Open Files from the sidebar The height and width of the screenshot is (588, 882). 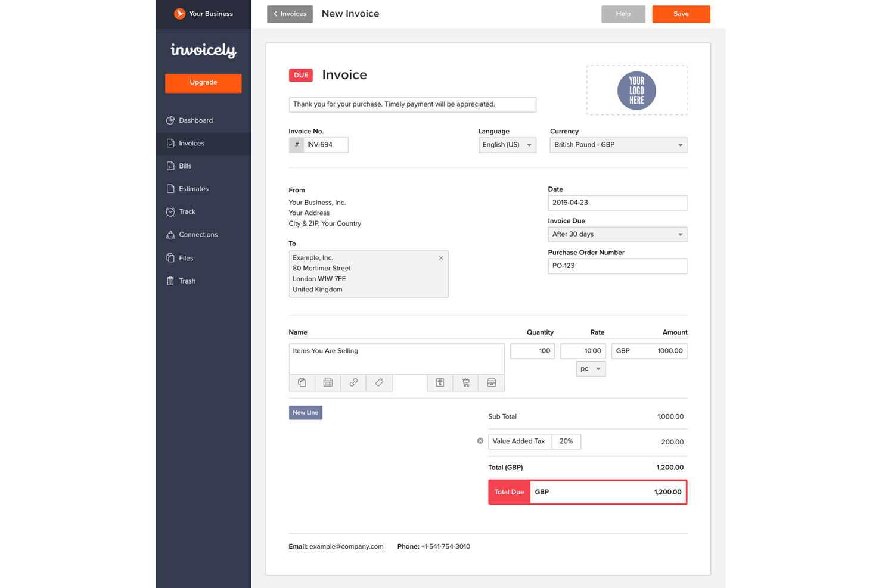(186, 257)
